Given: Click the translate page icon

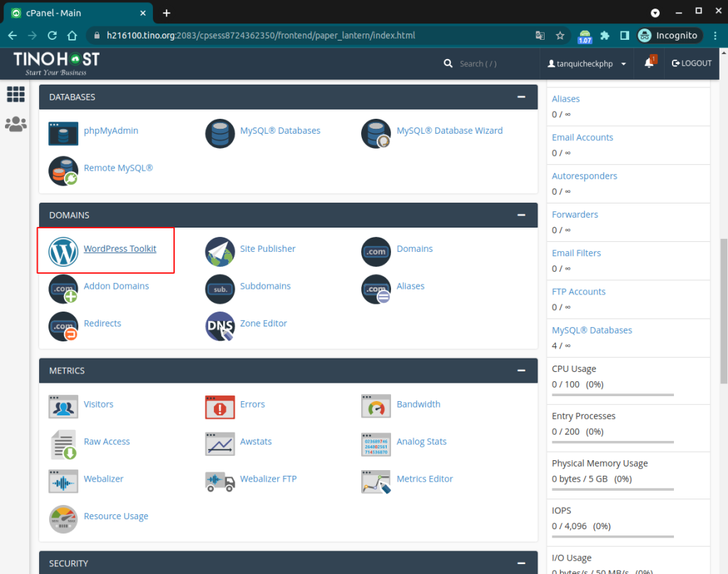Looking at the screenshot, I should pos(540,36).
